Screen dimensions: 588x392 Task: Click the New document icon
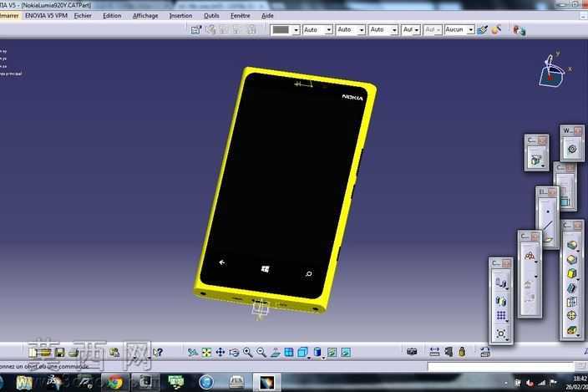click(33, 352)
